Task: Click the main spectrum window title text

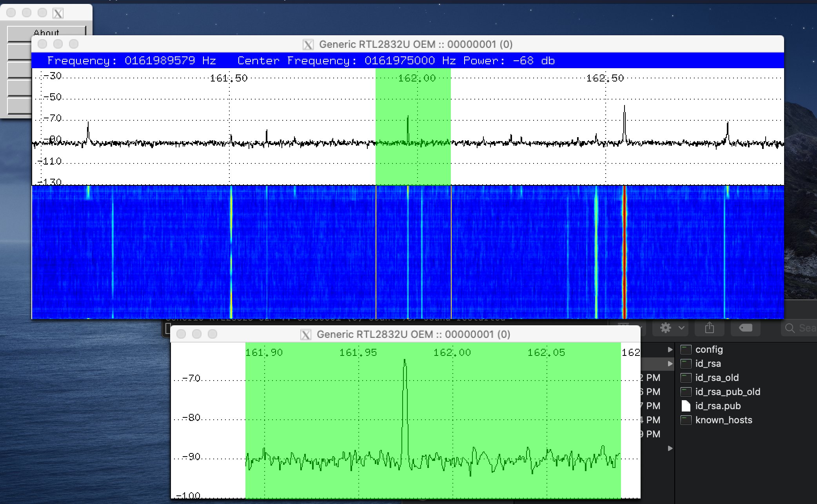Action: (416, 44)
